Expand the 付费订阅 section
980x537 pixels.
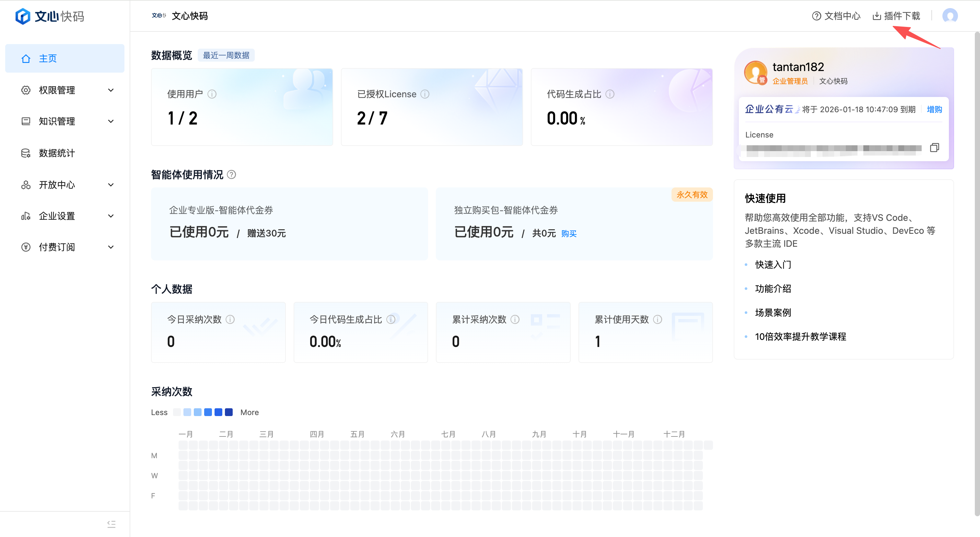65,247
